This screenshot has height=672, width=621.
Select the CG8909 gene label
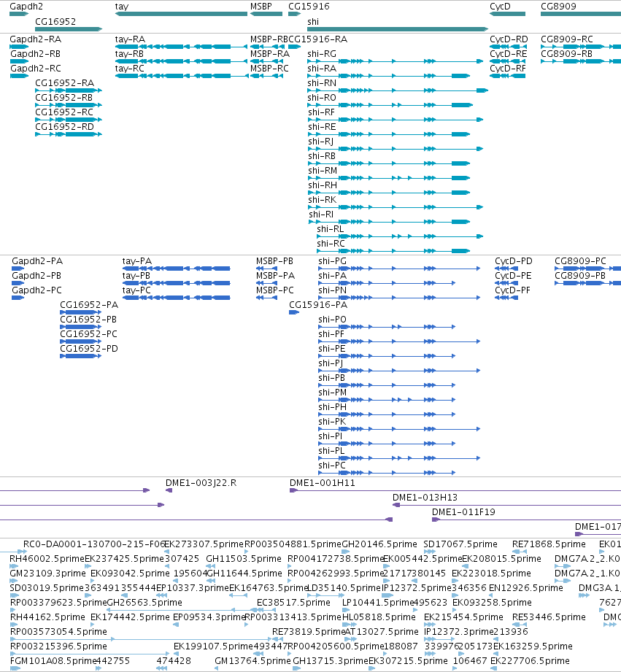pyautogui.click(x=558, y=7)
